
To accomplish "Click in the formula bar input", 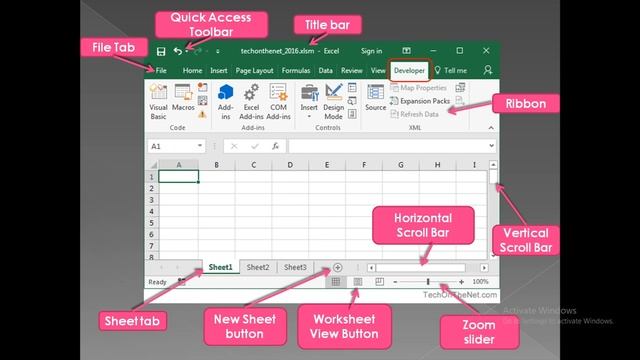I will [x=388, y=146].
